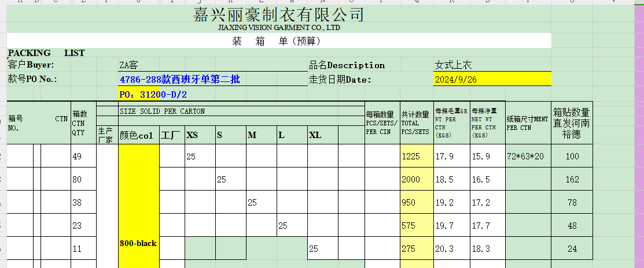Select the PO: 31200-D/2 cell
The height and width of the screenshot is (268, 644).
(153, 94)
